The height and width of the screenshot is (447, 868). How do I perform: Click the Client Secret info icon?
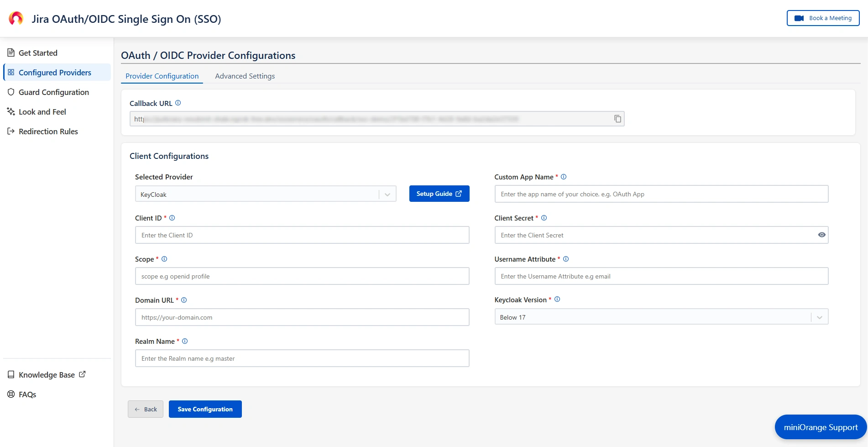click(544, 218)
